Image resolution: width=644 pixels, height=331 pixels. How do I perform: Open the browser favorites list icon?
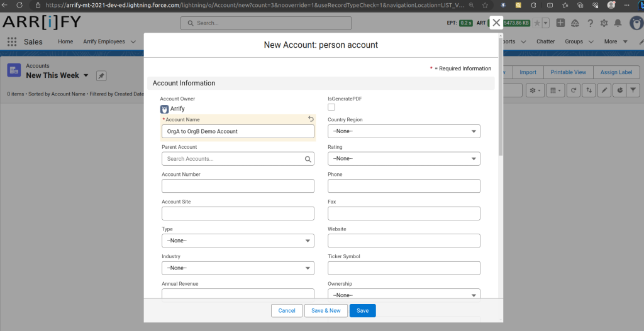[x=565, y=5]
